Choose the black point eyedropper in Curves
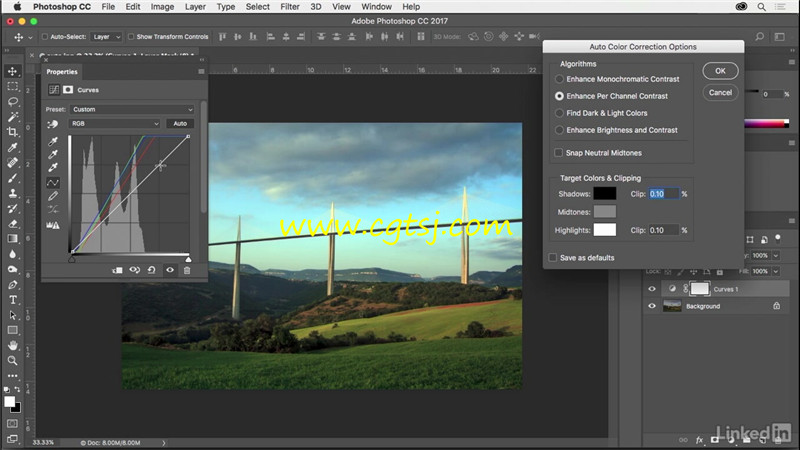 click(53, 141)
